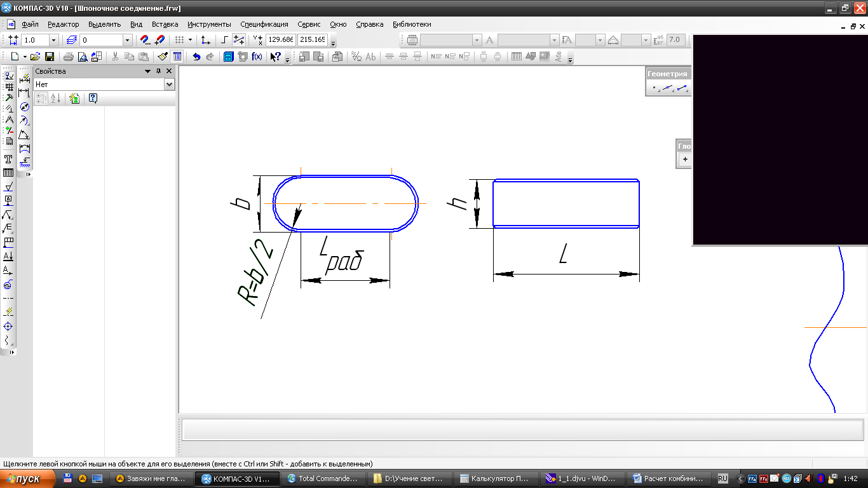This screenshot has height=488, width=868.
Task: Open the Спецификация menu
Action: (264, 24)
